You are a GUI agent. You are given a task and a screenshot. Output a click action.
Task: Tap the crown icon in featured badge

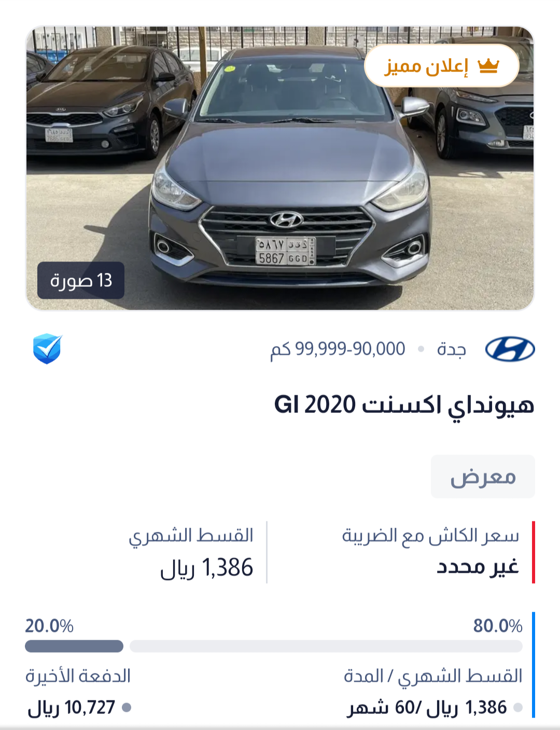(x=488, y=66)
